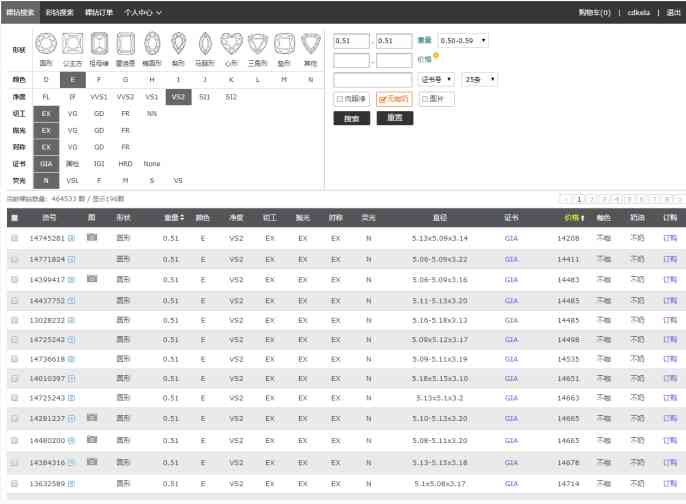
Task: Open the 个人中心 menu
Action: [143, 12]
